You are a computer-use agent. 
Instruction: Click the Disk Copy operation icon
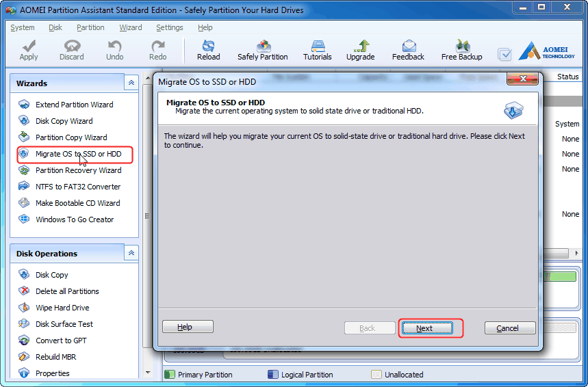pos(24,275)
